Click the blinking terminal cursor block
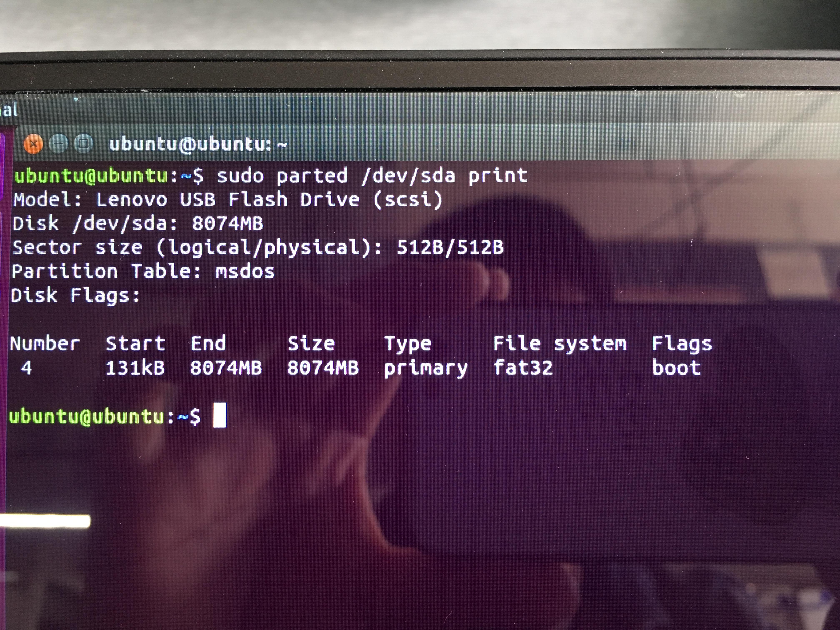 (x=220, y=415)
